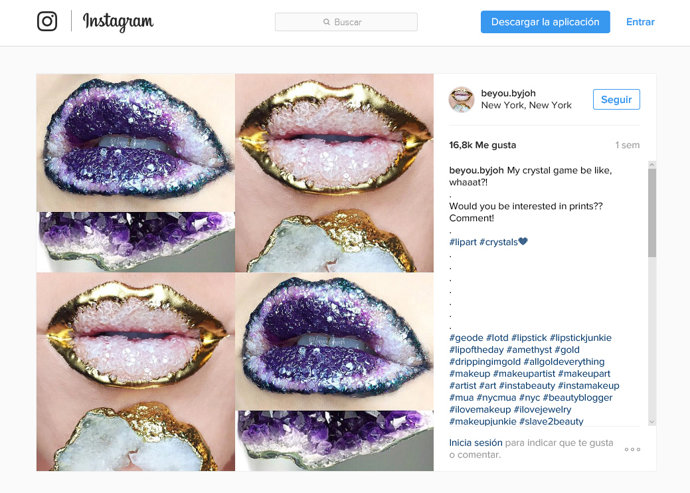690x493 pixels.
Task: Open the Instagram wordmark home link
Action: tap(118, 22)
